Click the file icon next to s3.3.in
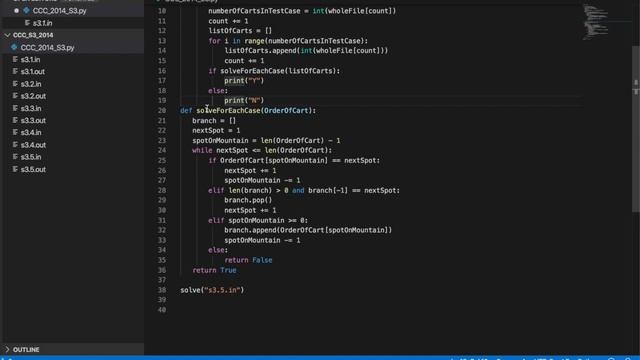 tap(15, 109)
